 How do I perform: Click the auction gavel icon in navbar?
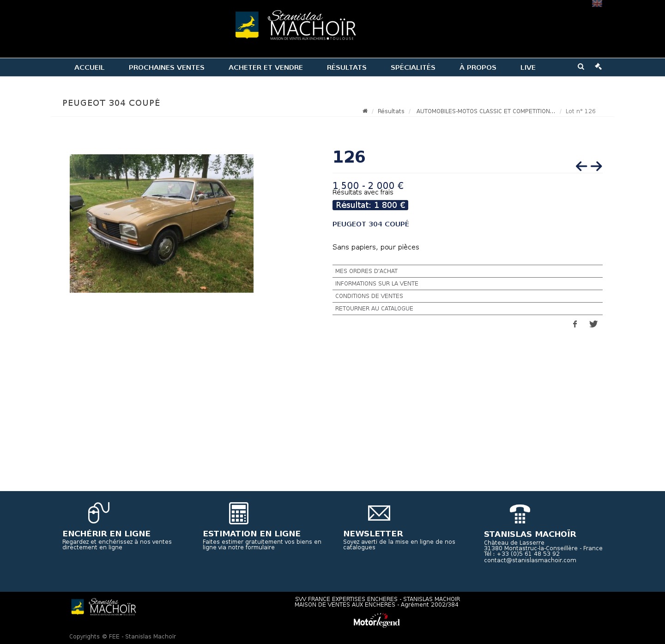tap(598, 67)
